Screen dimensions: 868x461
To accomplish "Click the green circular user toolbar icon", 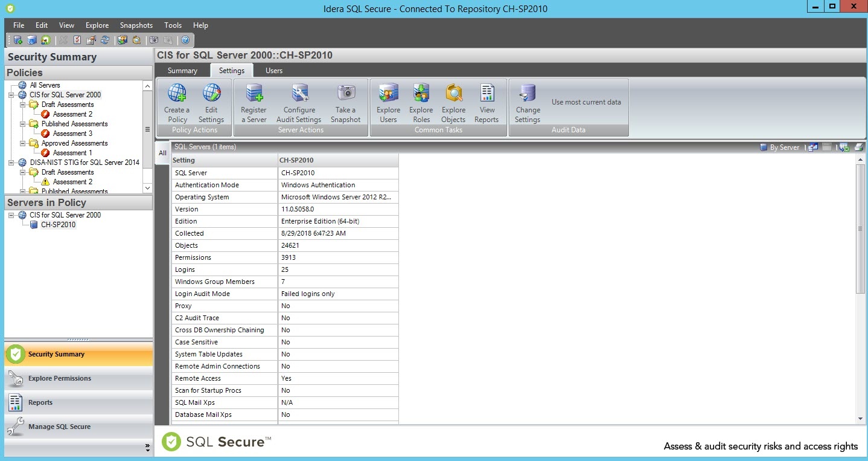I will click(46, 40).
